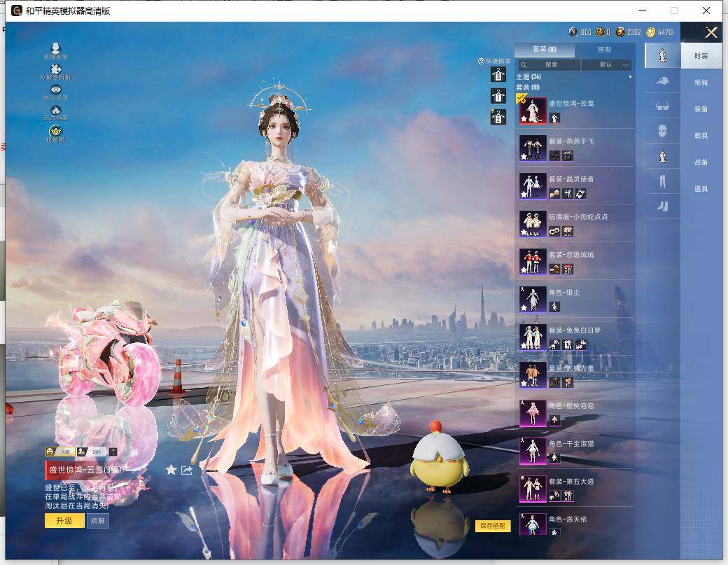Click the info "i" icon
Viewport: 728px width, 565px height.
[x=113, y=452]
